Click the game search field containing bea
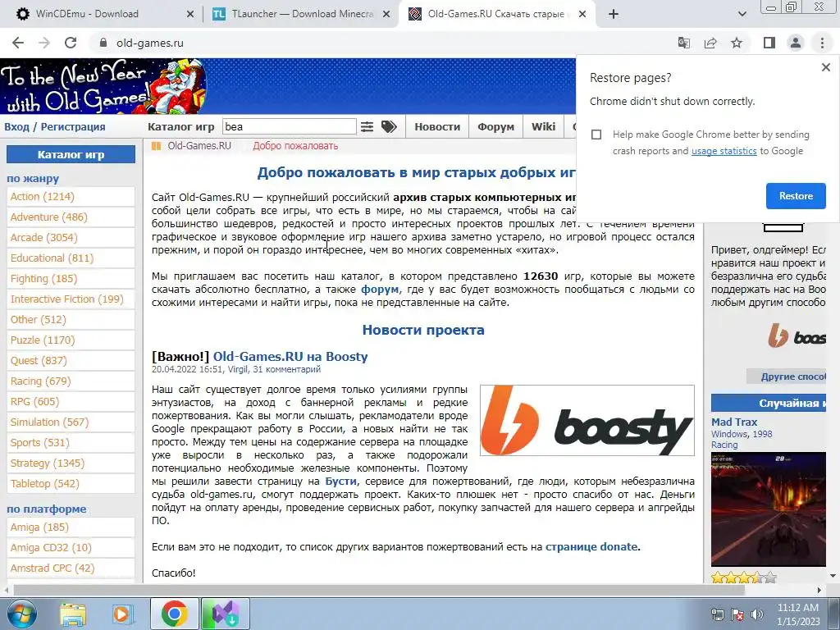 point(290,126)
